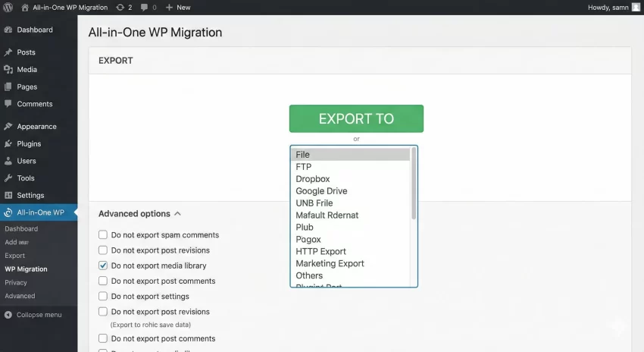
Task: Check Do not export post revisions above save data note
Action: pyautogui.click(x=103, y=312)
